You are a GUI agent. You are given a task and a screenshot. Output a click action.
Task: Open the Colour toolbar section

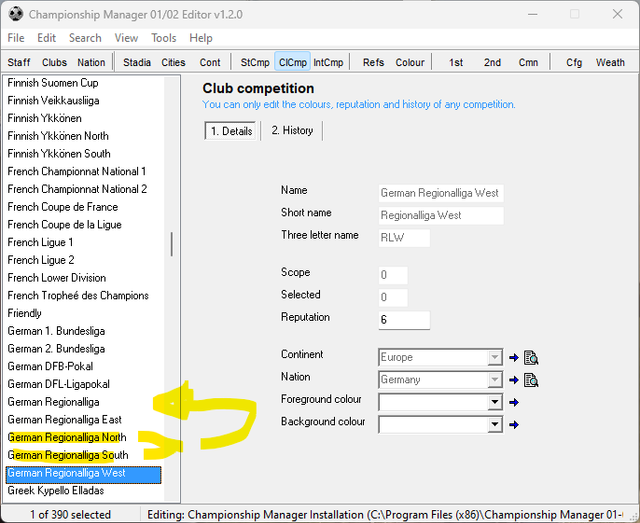(x=410, y=62)
